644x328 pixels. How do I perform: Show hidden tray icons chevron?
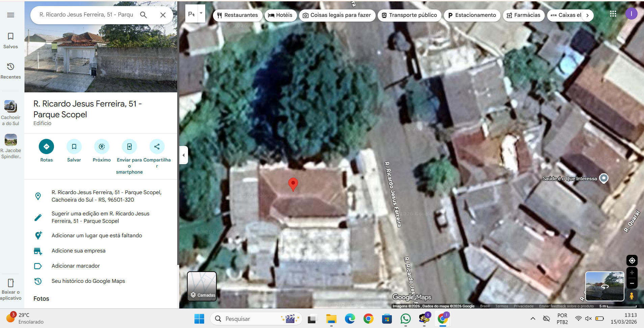pyautogui.click(x=533, y=319)
